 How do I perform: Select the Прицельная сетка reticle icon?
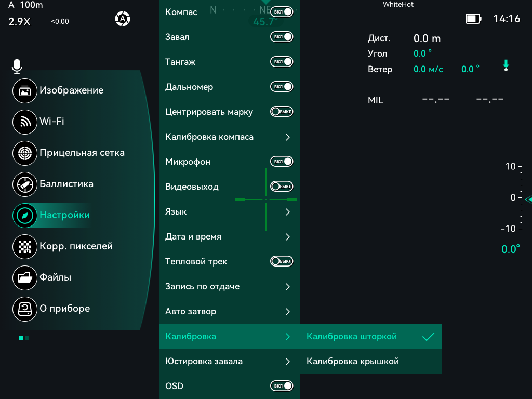[25, 153]
